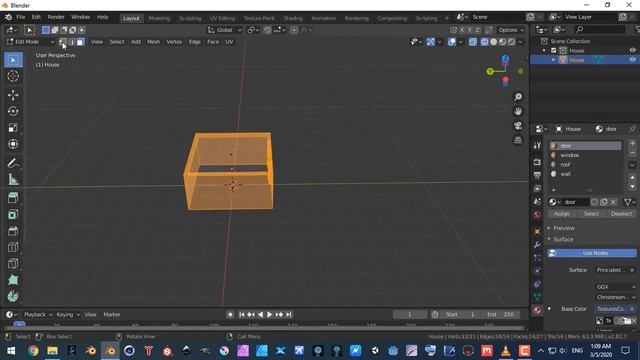640x360 pixels.
Task: Open the Modifier properties wrench icon
Action: click(x=537, y=245)
